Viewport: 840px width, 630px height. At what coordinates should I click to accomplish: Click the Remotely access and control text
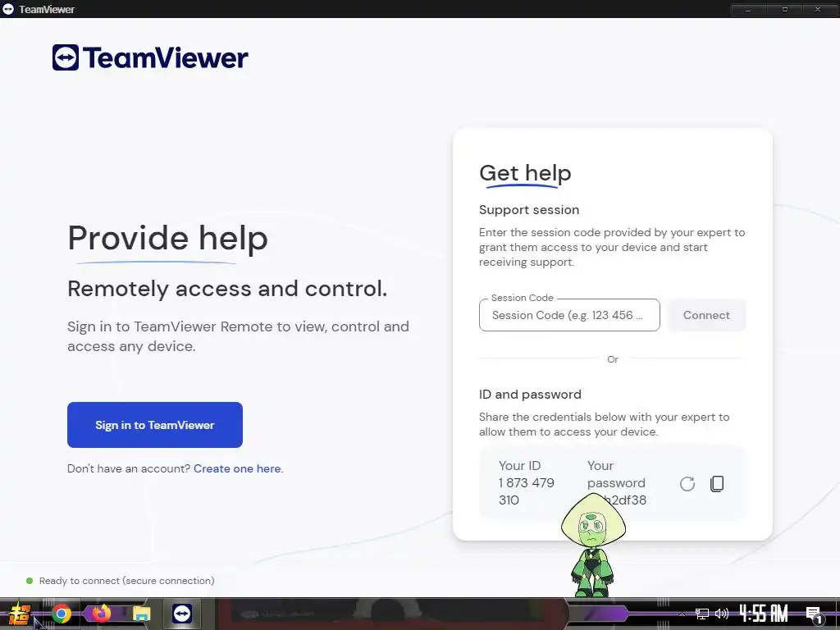[227, 289]
